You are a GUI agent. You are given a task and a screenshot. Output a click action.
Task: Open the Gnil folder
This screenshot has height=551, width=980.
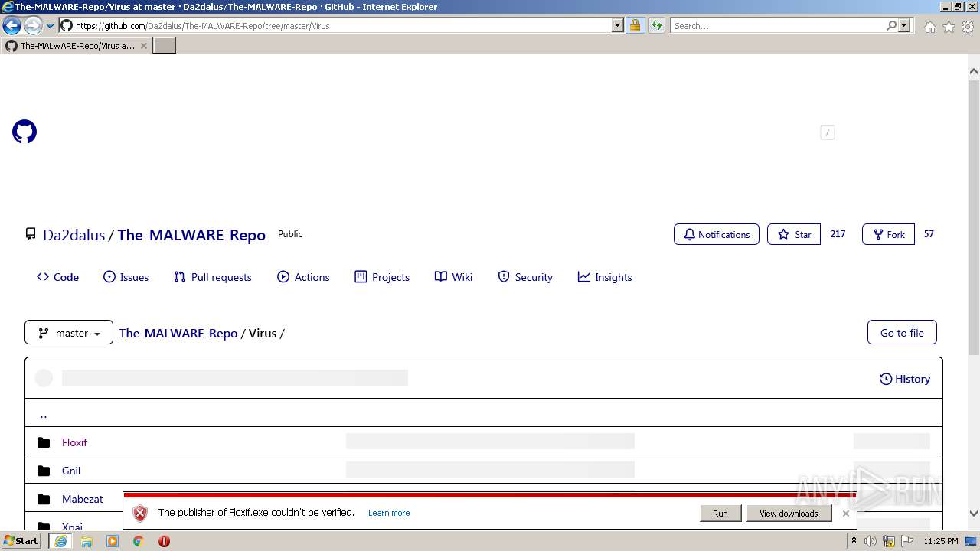pyautogui.click(x=71, y=471)
